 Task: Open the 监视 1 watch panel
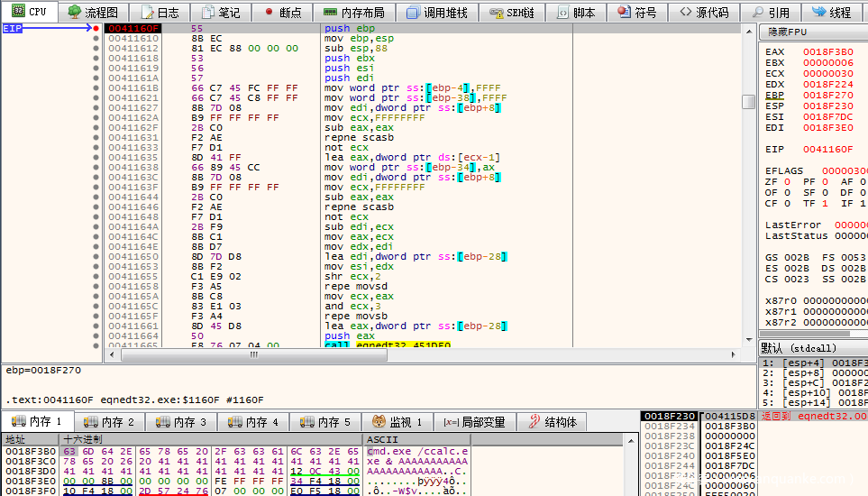click(397, 422)
